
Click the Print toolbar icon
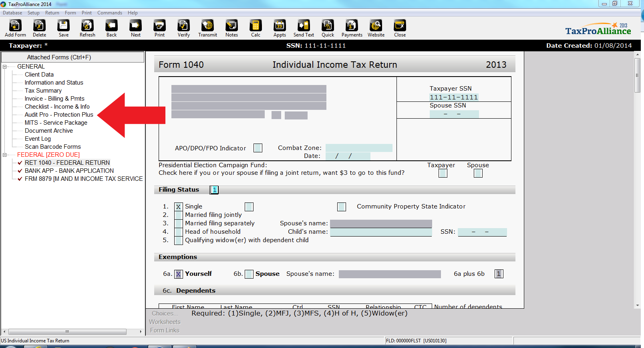pos(159,28)
